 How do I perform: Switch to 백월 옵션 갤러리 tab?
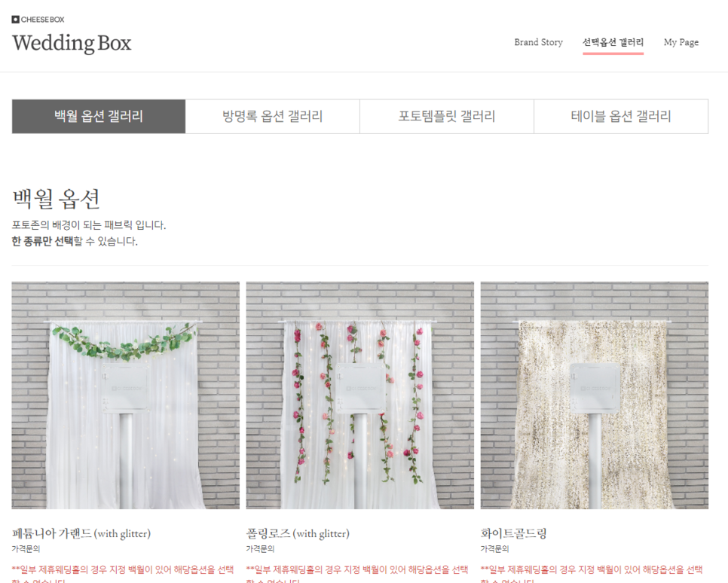[x=99, y=116]
